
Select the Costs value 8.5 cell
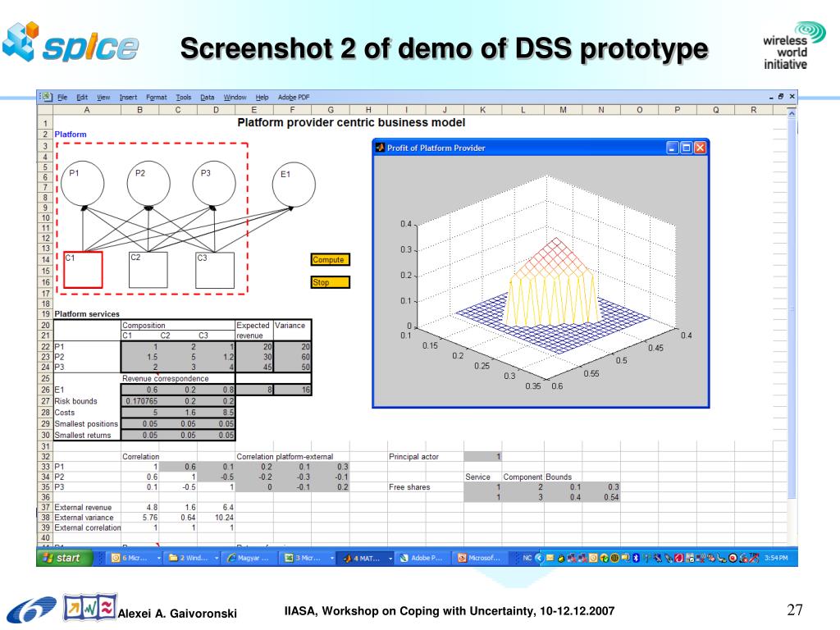tap(217, 413)
